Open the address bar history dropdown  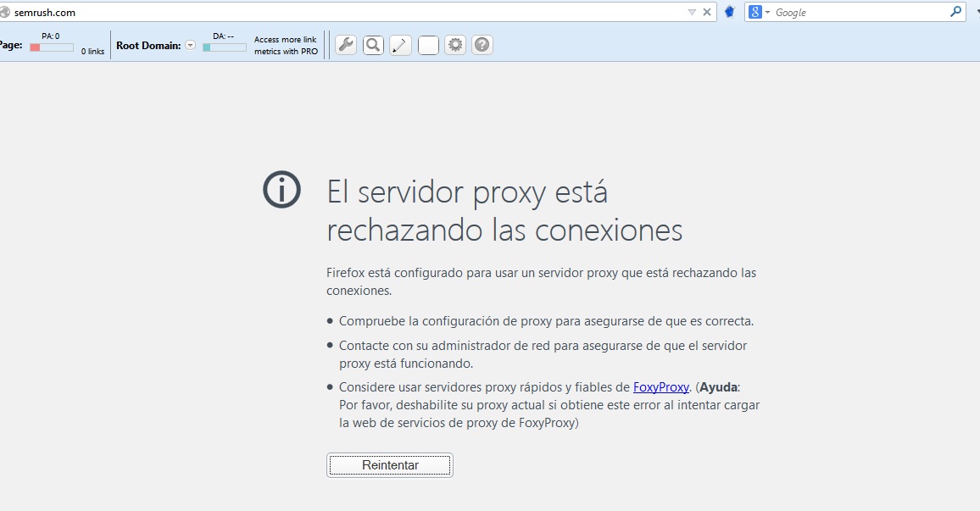(x=692, y=12)
